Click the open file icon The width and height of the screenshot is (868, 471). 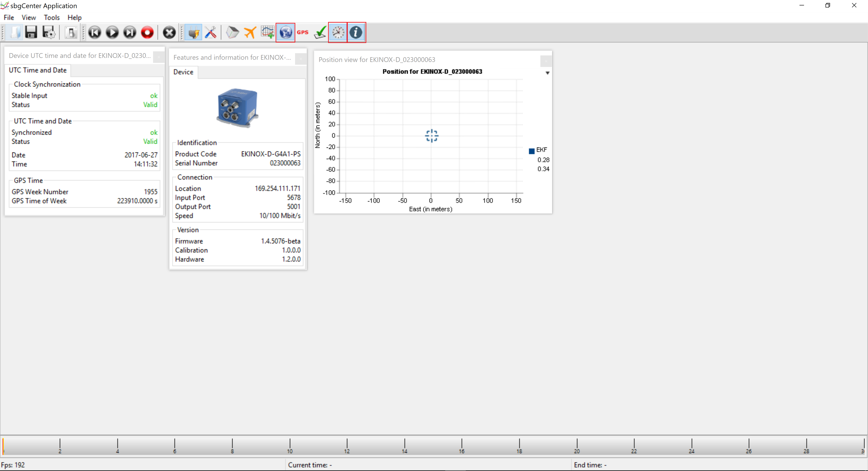pos(15,32)
